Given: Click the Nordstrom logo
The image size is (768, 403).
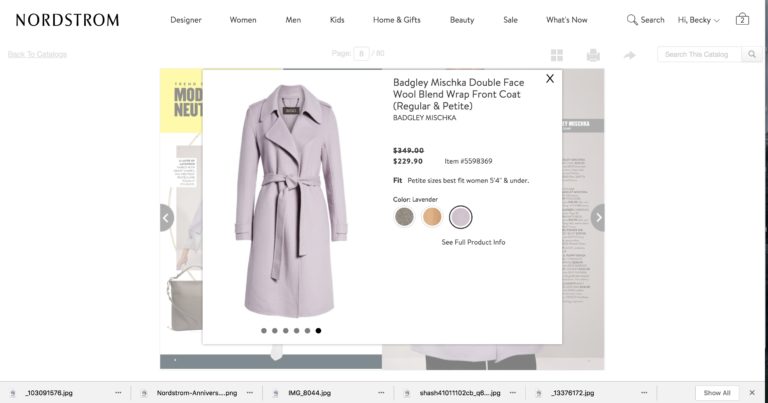Looking at the screenshot, I should point(67,20).
